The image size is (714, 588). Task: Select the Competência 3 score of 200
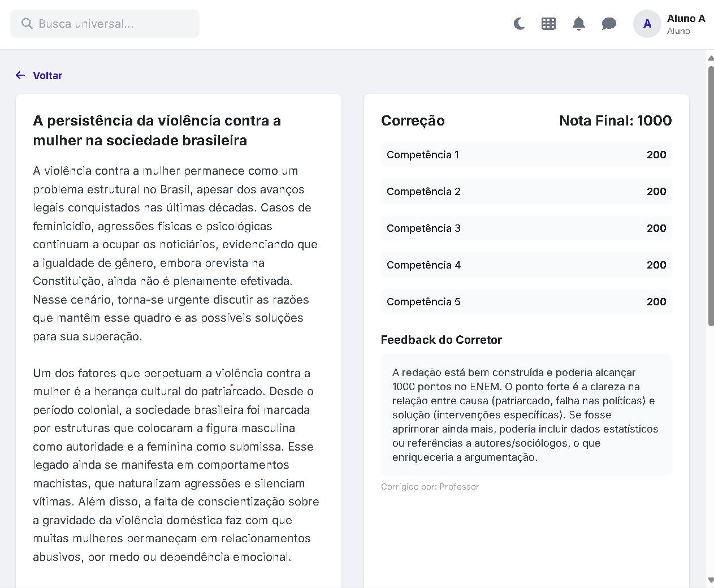(656, 228)
